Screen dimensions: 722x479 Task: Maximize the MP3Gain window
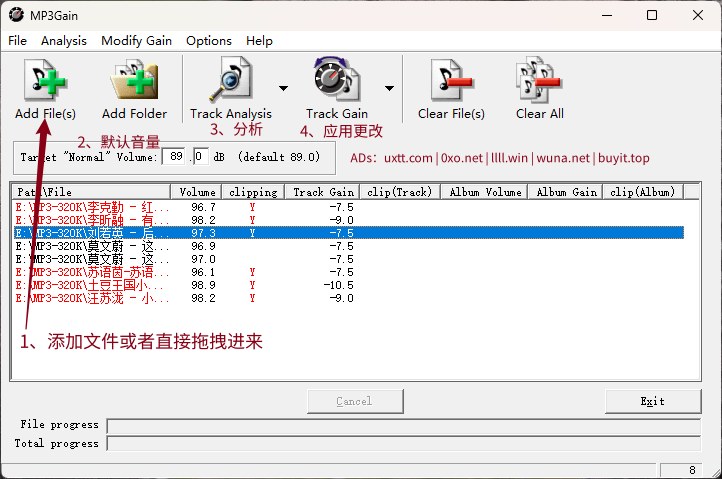(652, 15)
